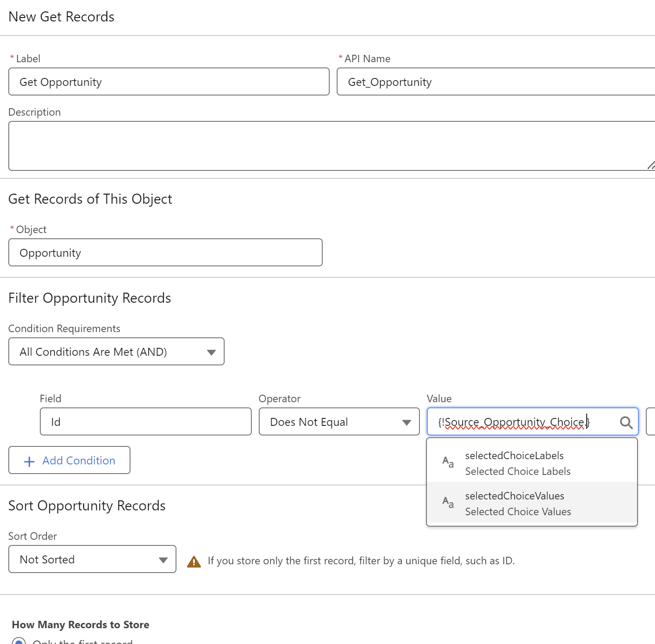
Task: Click the 'New Get Records' heading
Action: tap(61, 17)
